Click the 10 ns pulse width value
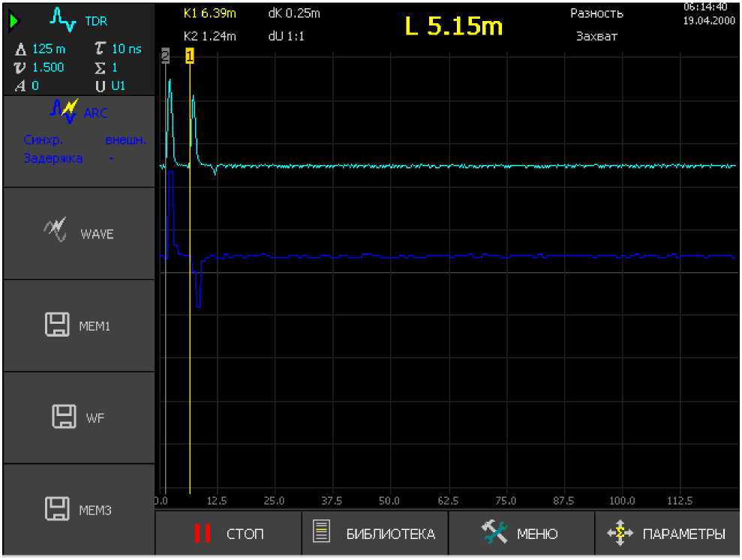742x560 pixels. pyautogui.click(x=126, y=49)
